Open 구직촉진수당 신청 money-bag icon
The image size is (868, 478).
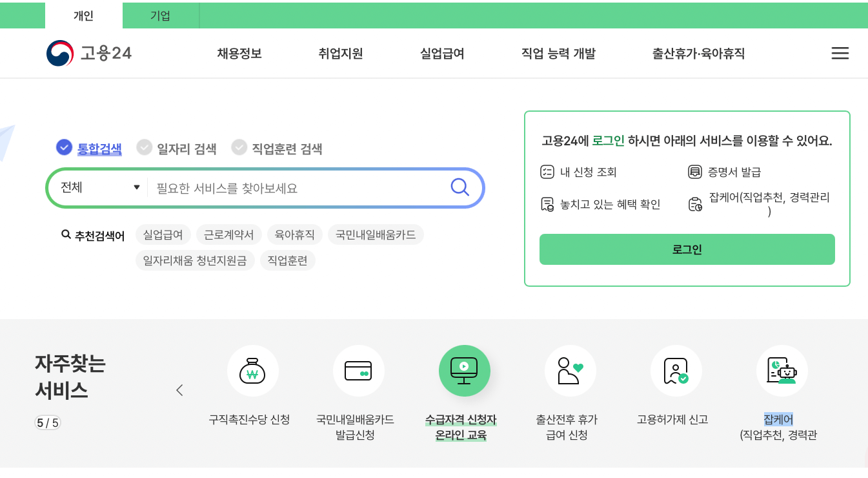[x=253, y=371]
